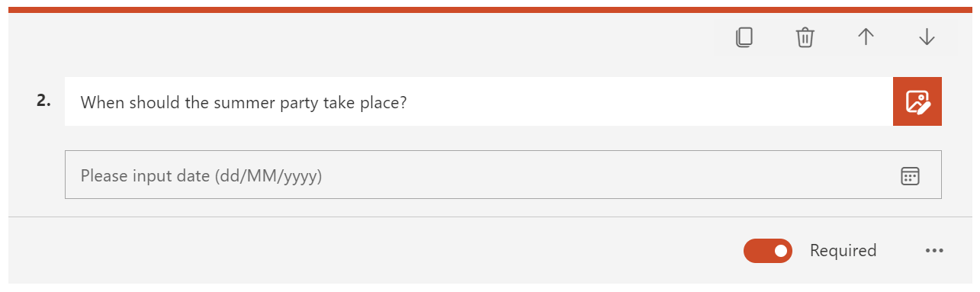Screen dimensions: 980x292
Task: Delete the question using the trash icon
Action: tap(805, 37)
